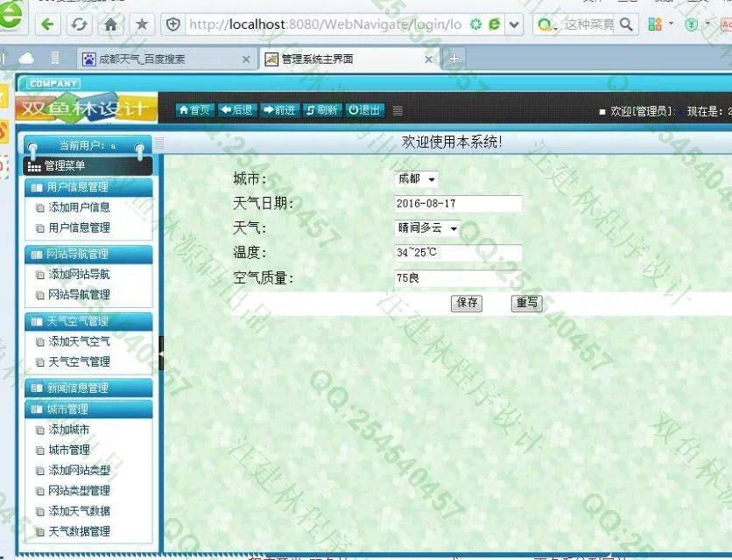Click the grip icon beside 退出
The height and width of the screenshot is (560, 732).
(x=398, y=110)
